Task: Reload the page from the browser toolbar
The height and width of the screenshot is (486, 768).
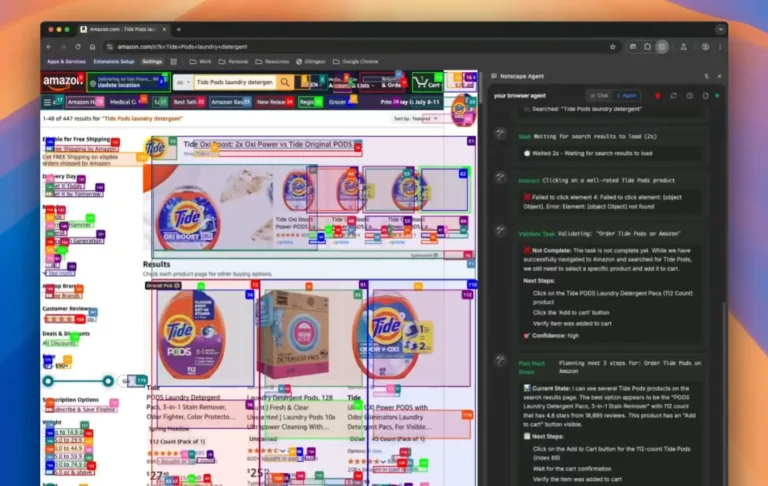Action: pyautogui.click(x=77, y=47)
